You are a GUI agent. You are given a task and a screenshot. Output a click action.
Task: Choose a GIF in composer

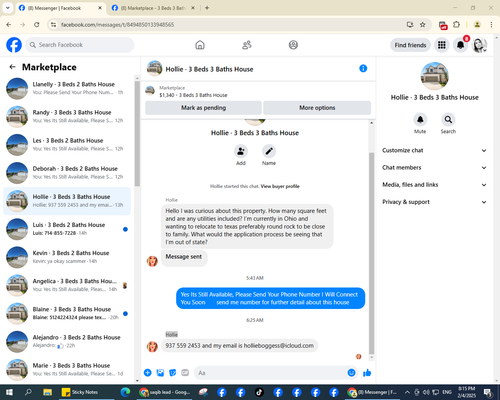185,373
